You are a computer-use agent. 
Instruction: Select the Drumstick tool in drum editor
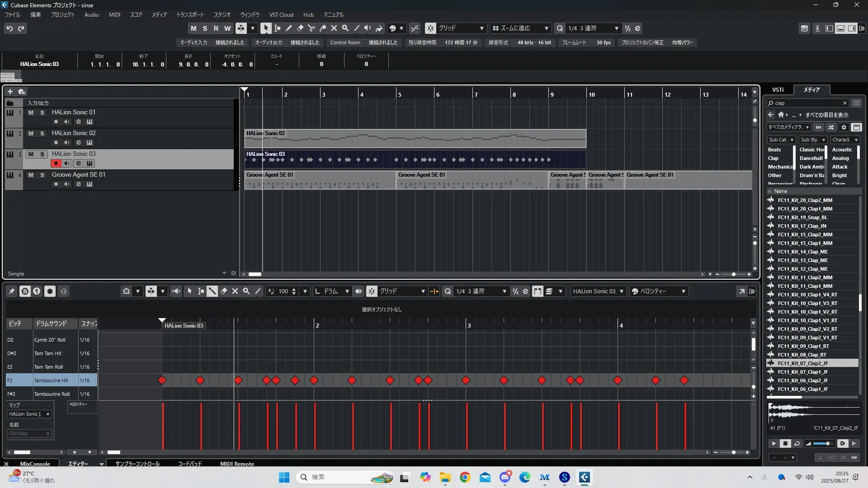coord(212,291)
